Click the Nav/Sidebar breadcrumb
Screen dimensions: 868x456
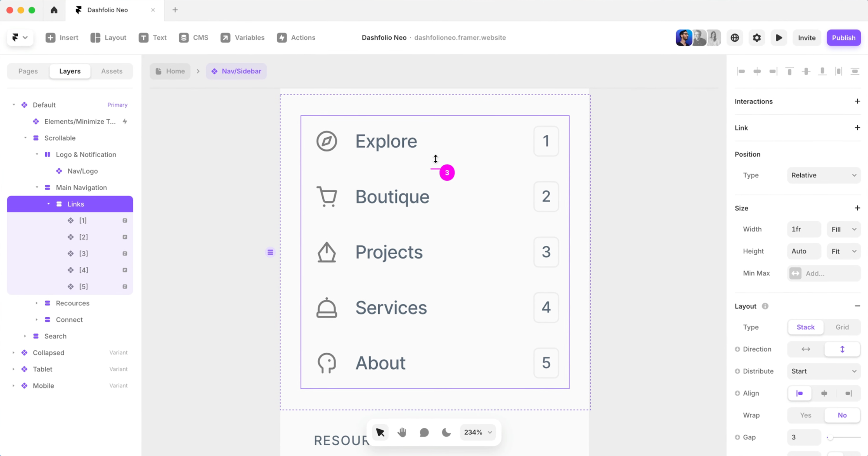[x=236, y=71]
